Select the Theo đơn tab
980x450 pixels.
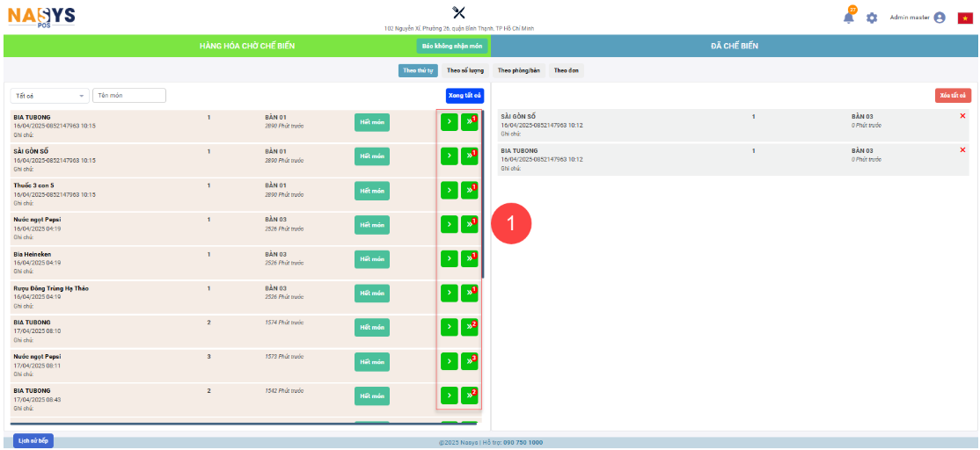point(567,70)
